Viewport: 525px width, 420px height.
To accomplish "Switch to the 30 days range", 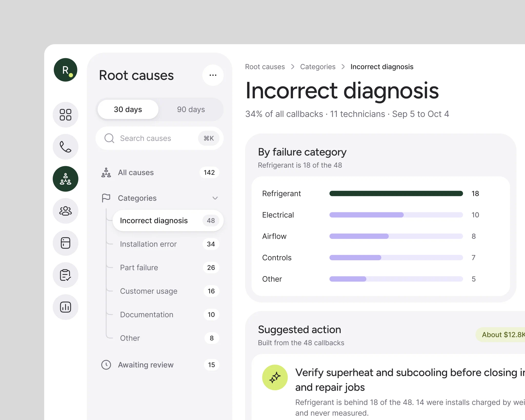I will click(128, 109).
